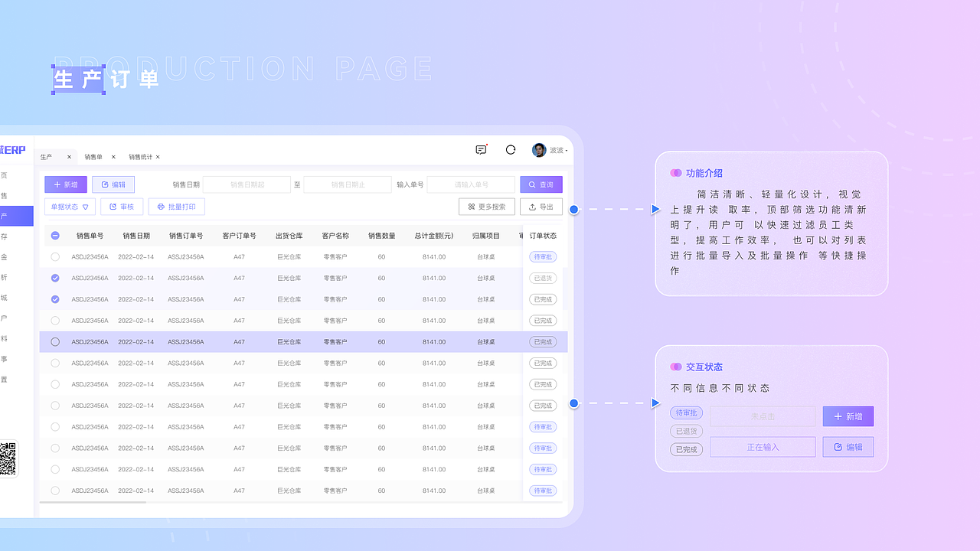Click the 批量打印 print button
This screenshot has height=551, width=980.
tap(176, 207)
